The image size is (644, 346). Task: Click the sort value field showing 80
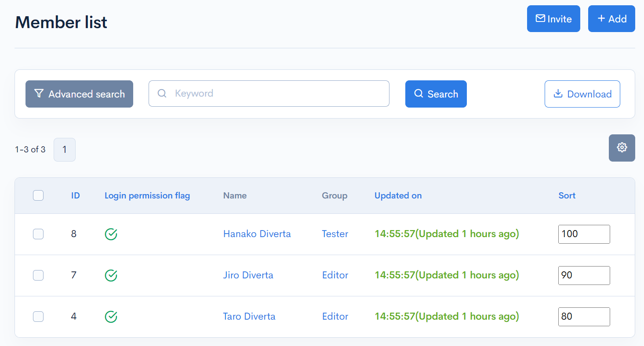pos(584,317)
